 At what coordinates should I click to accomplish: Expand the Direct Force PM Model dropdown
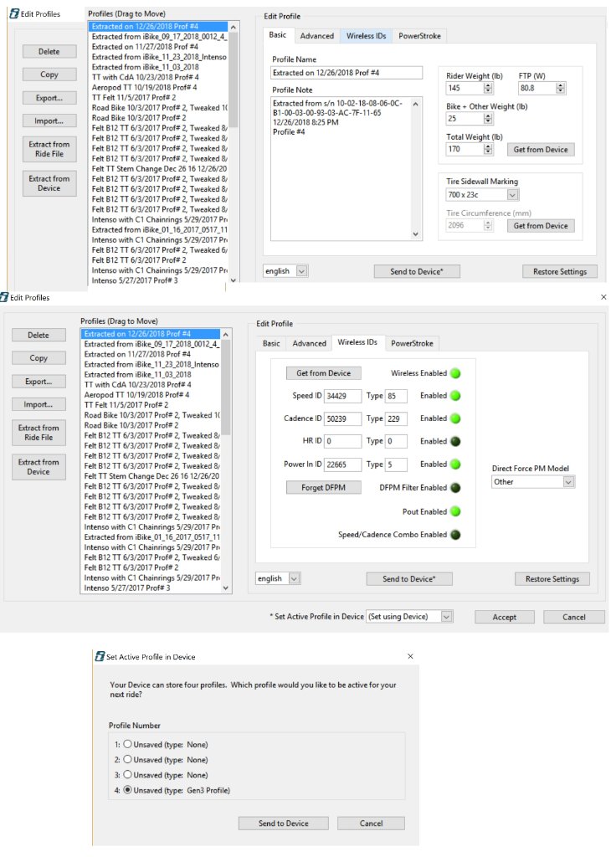click(569, 482)
